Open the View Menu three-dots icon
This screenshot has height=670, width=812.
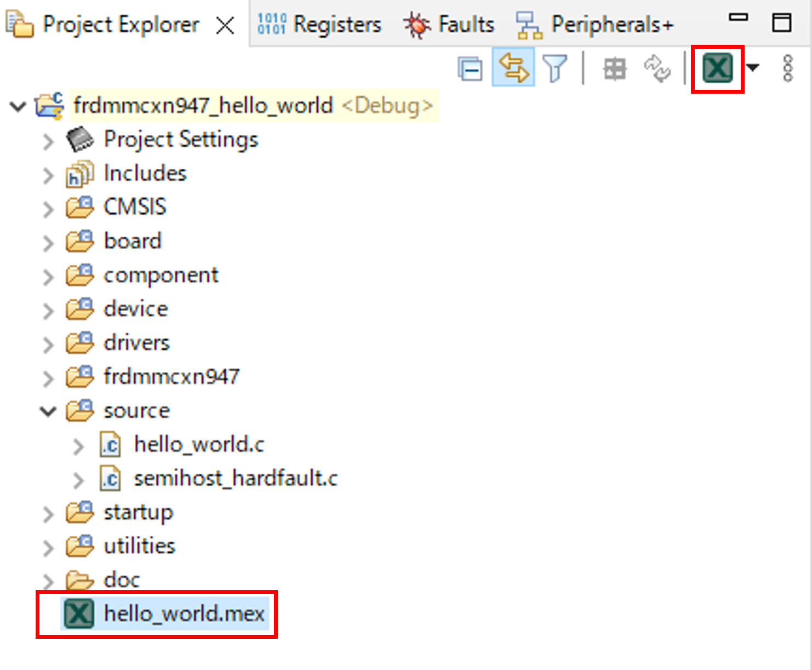787,69
